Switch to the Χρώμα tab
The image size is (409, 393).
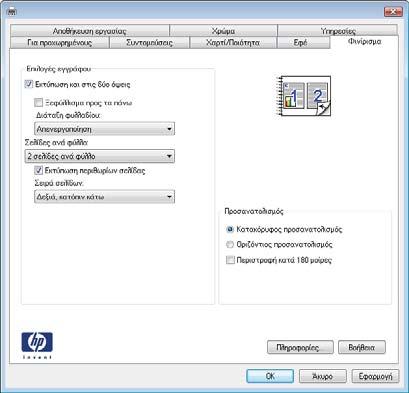coord(223,31)
